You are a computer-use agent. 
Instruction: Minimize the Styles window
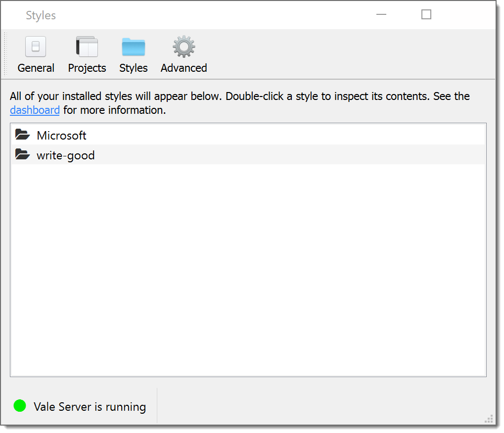point(381,14)
